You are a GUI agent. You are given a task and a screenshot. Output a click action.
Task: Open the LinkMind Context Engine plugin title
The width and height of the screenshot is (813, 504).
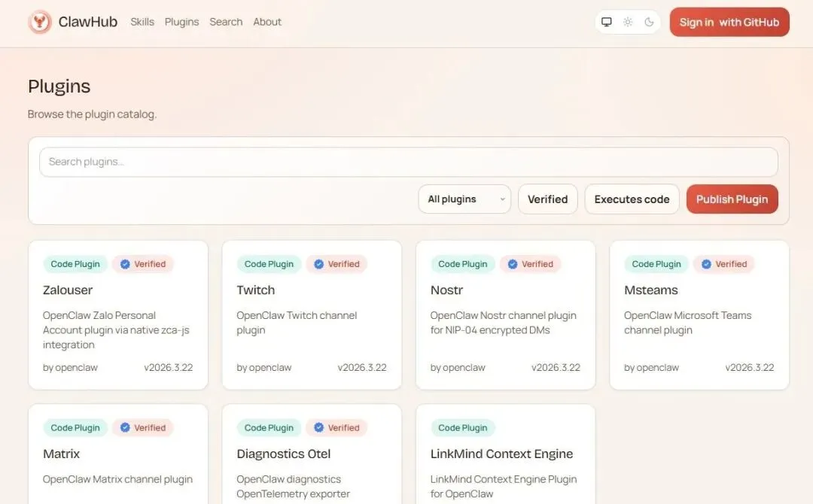click(501, 454)
